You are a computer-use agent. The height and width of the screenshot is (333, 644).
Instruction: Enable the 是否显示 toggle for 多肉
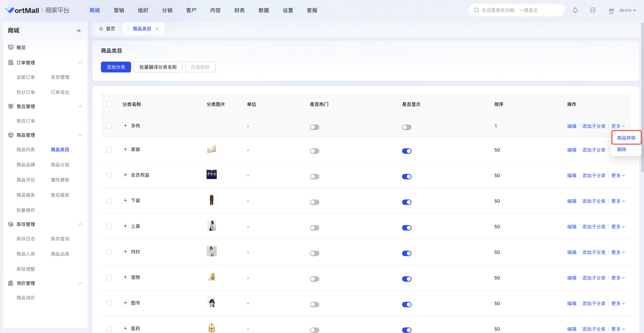pyautogui.click(x=407, y=127)
